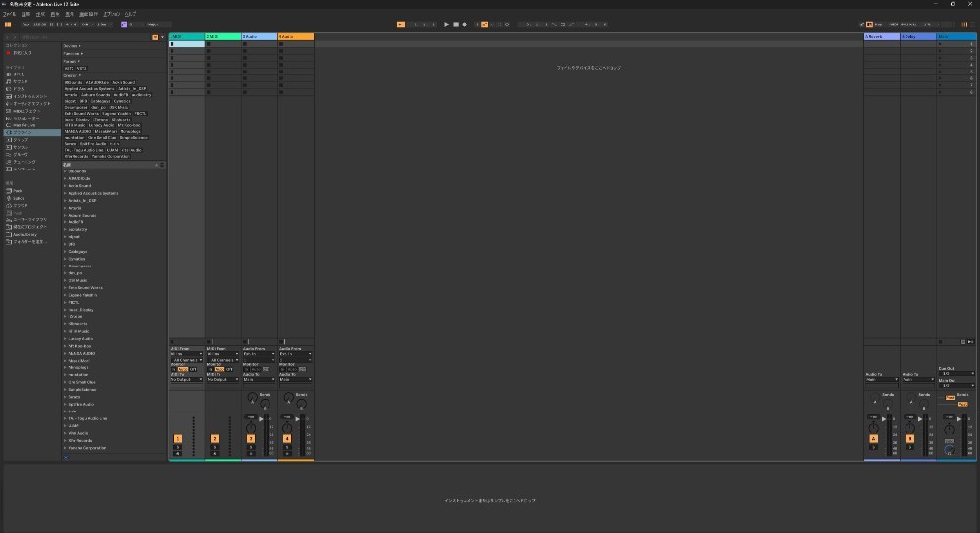Switch to Arrangement view via orange bars icon

[x=964, y=24]
